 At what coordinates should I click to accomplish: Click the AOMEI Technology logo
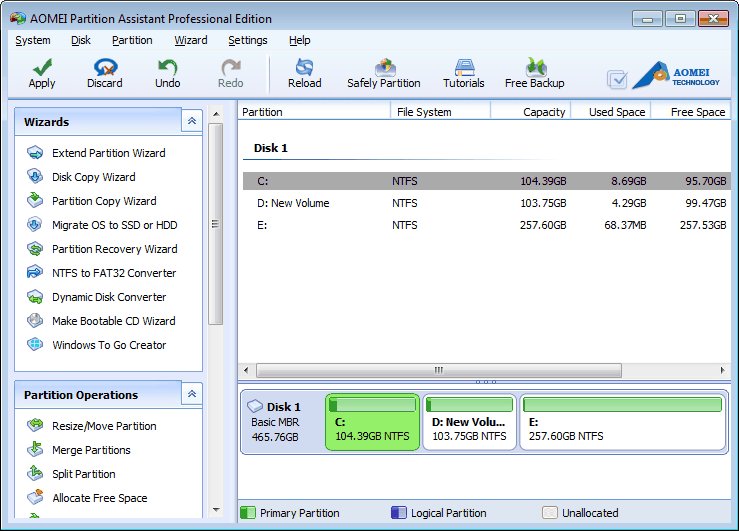point(676,75)
